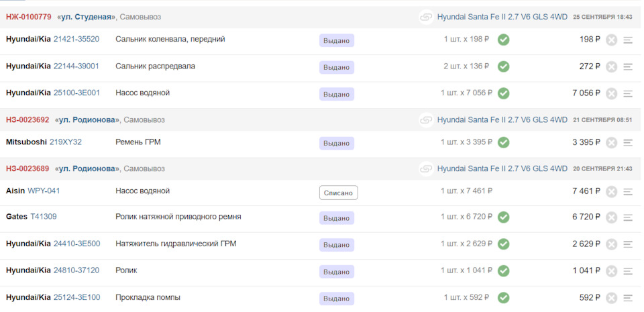Open the row menu for Сальник распредвала
Screen dimensions: 644x312
click(x=628, y=66)
